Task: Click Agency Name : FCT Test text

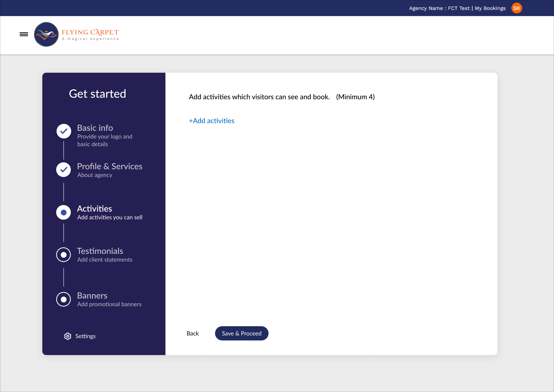Action: 439,8
